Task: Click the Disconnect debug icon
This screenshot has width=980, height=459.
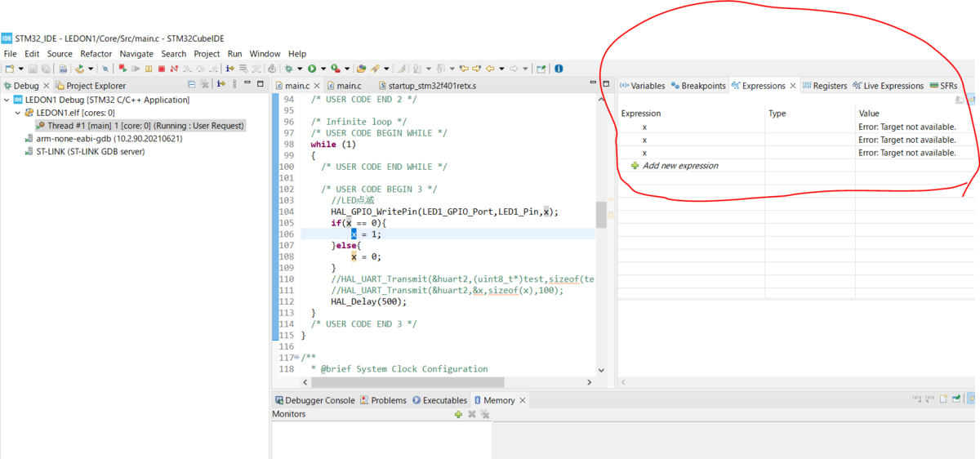Action: pyautogui.click(x=174, y=69)
